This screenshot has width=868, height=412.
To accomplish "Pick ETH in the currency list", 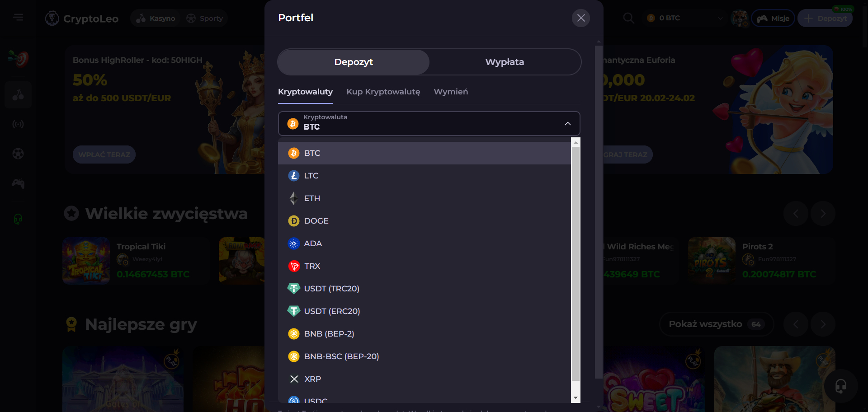I will (312, 198).
